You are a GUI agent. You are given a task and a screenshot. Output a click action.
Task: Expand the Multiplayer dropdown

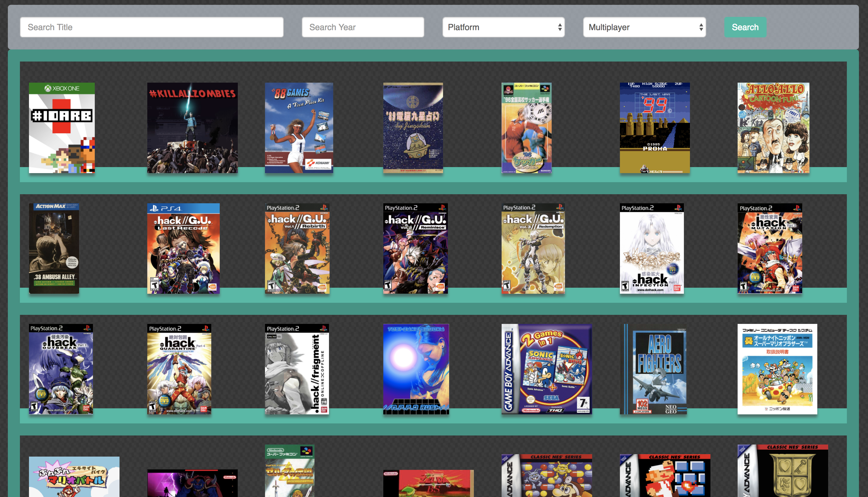coord(644,27)
